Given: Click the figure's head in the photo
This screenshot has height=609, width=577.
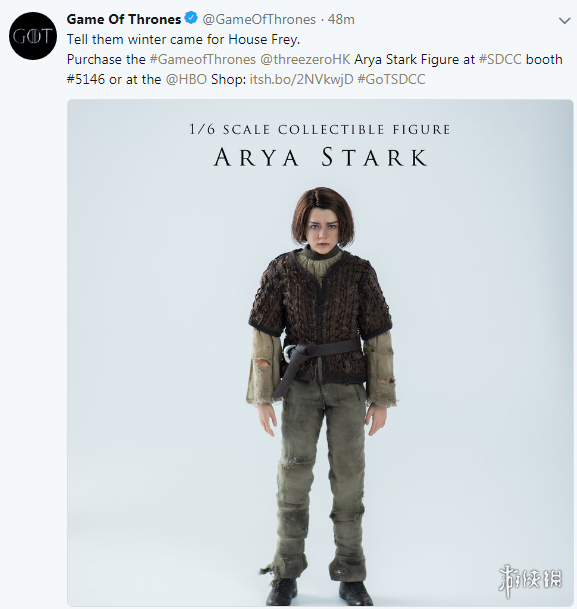Looking at the screenshot, I should (x=322, y=218).
